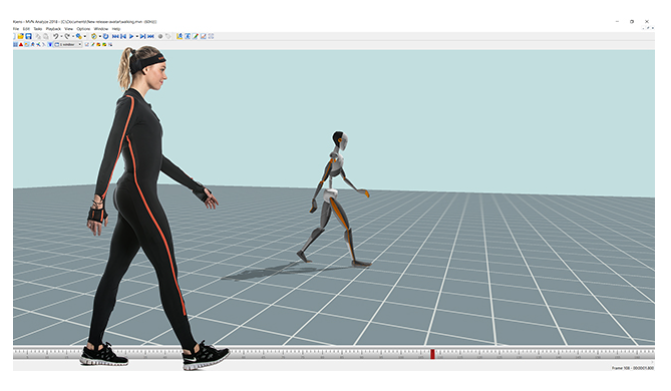The height and width of the screenshot is (391, 671).
Task: Click the undo arrow icon
Action: click(x=56, y=36)
